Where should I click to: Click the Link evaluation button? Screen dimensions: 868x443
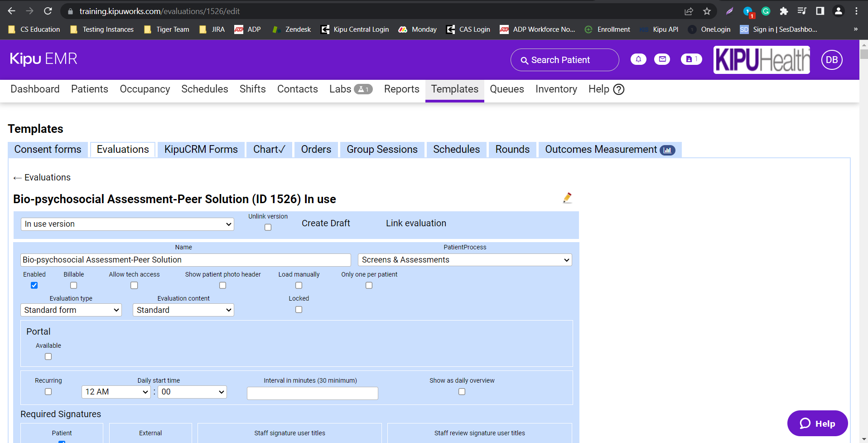tap(416, 223)
